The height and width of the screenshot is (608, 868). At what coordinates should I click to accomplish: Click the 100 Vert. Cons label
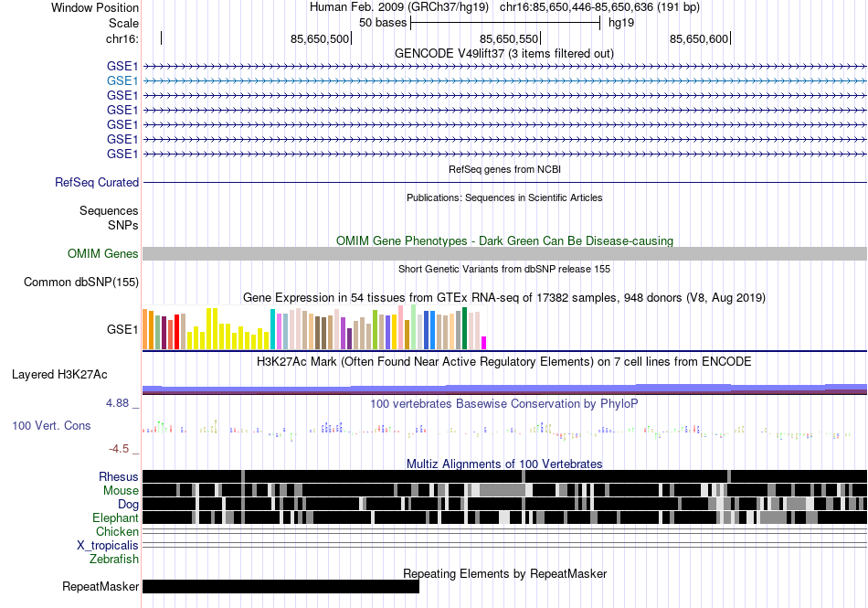click(51, 425)
